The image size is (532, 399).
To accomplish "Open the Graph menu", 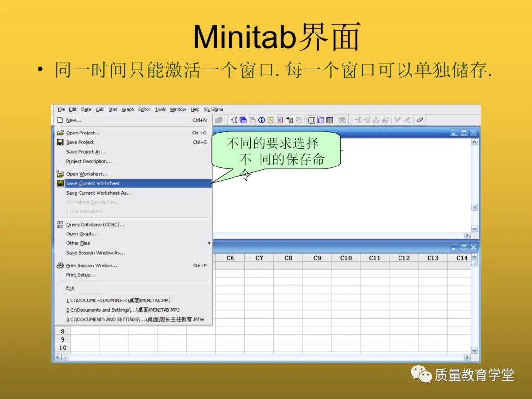I will pos(128,109).
